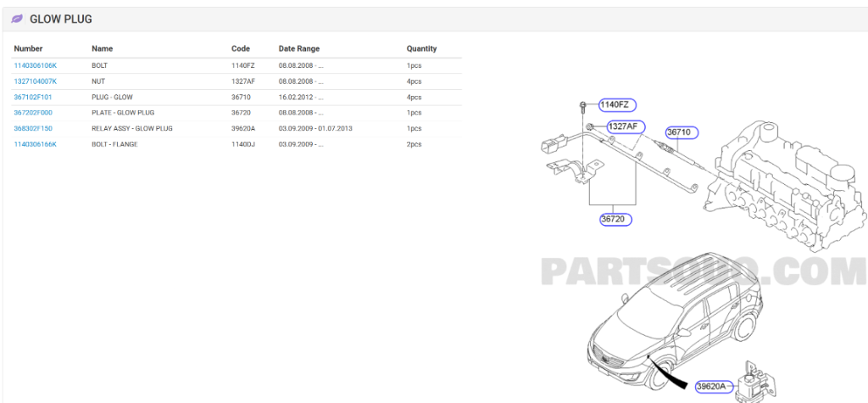This screenshot has height=403, width=868.
Task: Click the purple leaf icon beside GLOW PLUG
Action: click(17, 19)
